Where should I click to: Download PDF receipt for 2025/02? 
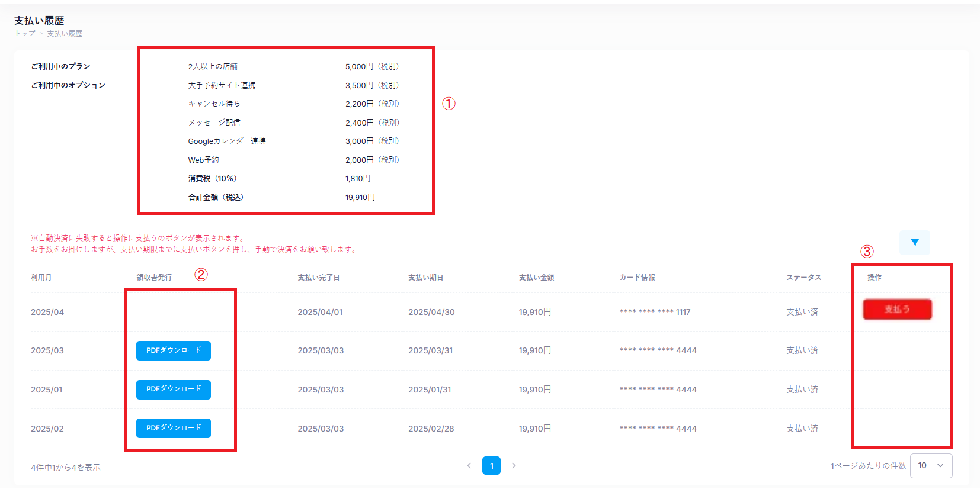174,428
